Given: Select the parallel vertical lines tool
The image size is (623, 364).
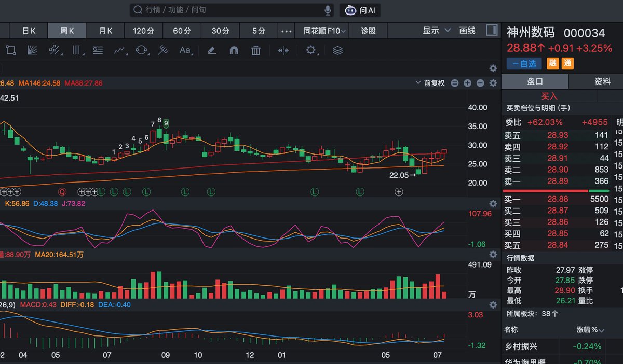Looking at the screenshot, I should tap(77, 50).
